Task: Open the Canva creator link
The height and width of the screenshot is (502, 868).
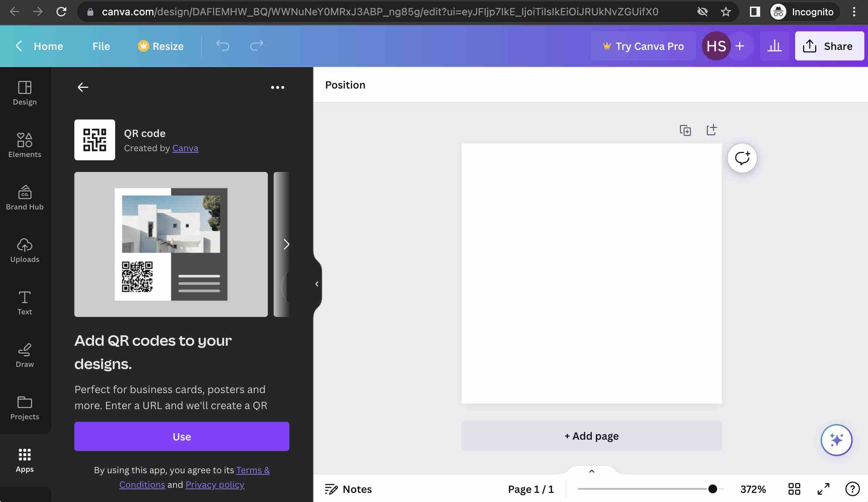Action: pyautogui.click(x=185, y=148)
